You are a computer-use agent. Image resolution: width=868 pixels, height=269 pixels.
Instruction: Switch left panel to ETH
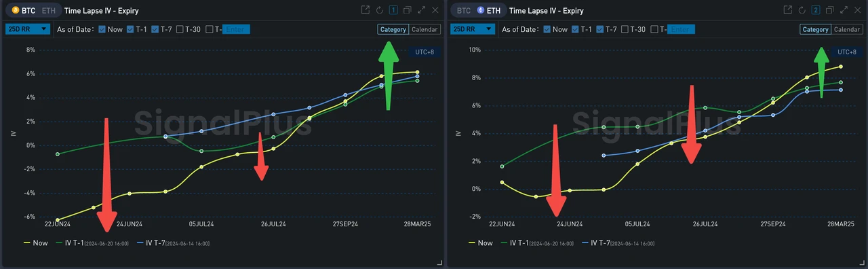pos(49,11)
